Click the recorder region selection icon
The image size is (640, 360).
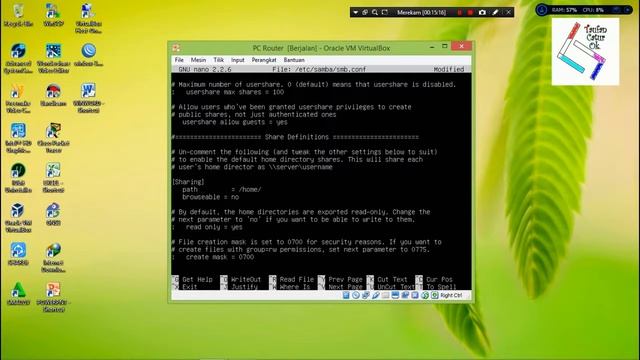tap(384, 13)
